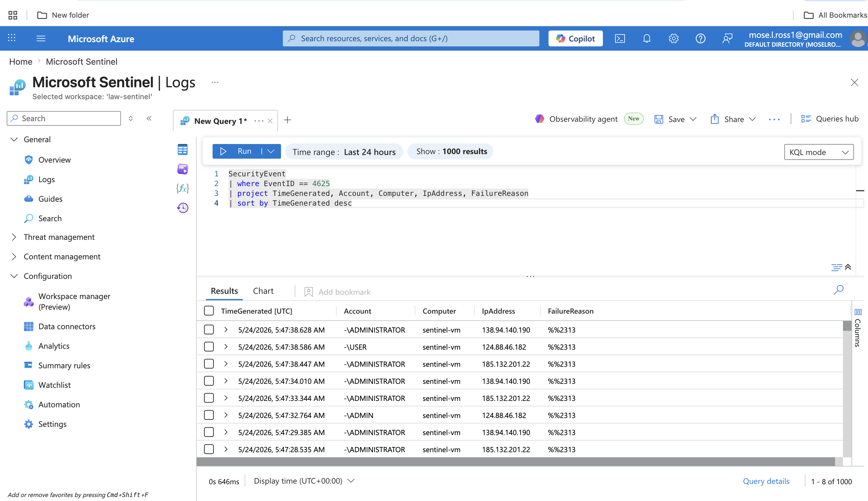Click the vertical results scrollbar thumb
Viewport: 868px width, 501px height.
click(847, 326)
